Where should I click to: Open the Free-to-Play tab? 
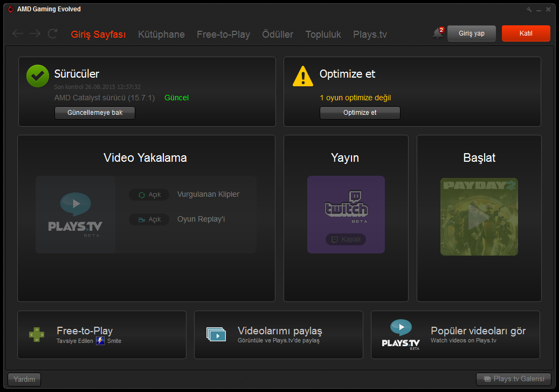pyautogui.click(x=224, y=35)
